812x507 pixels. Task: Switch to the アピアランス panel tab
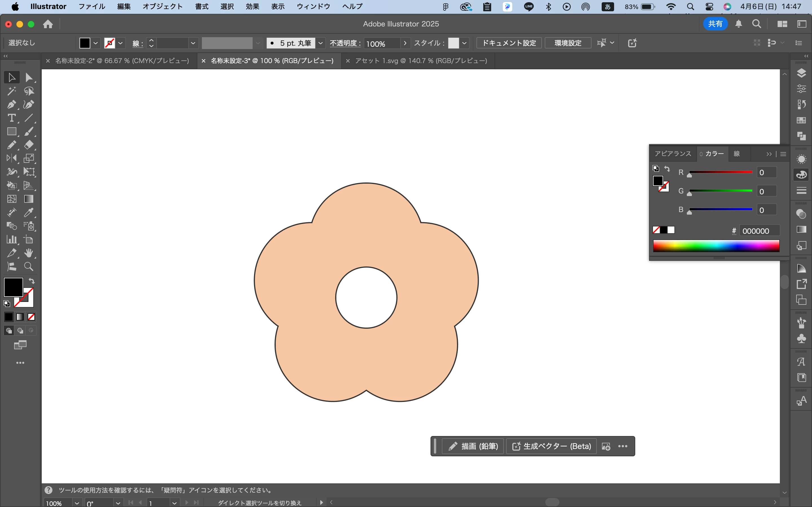point(672,154)
